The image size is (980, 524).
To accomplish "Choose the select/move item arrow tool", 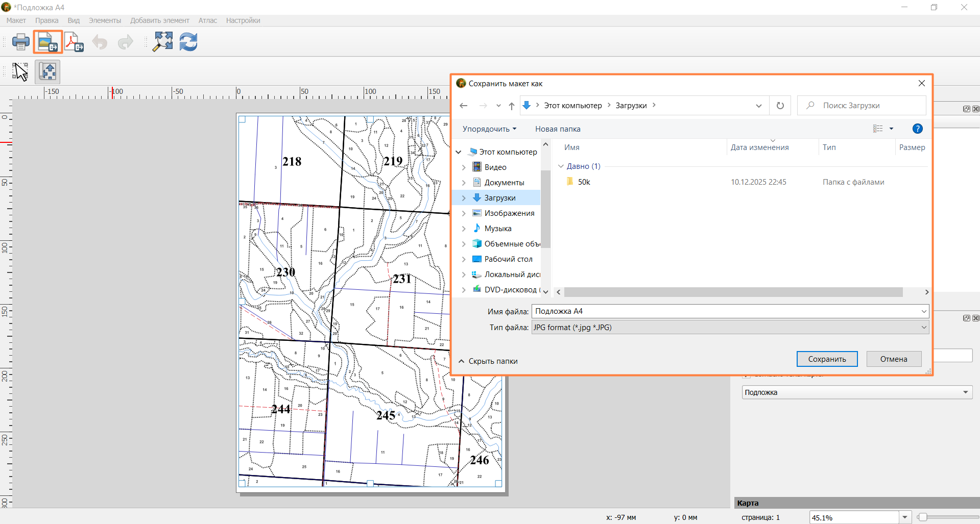I will click(x=20, y=71).
